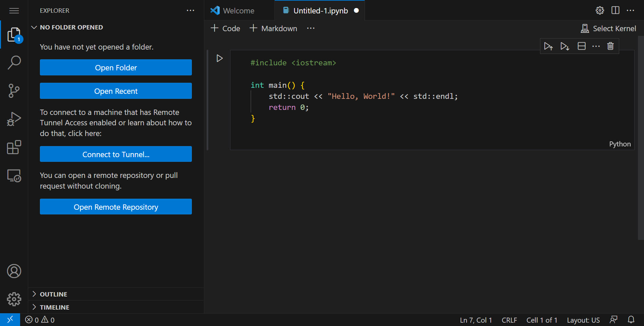
Task: Open notifications bell in status bar
Action: [631, 320]
